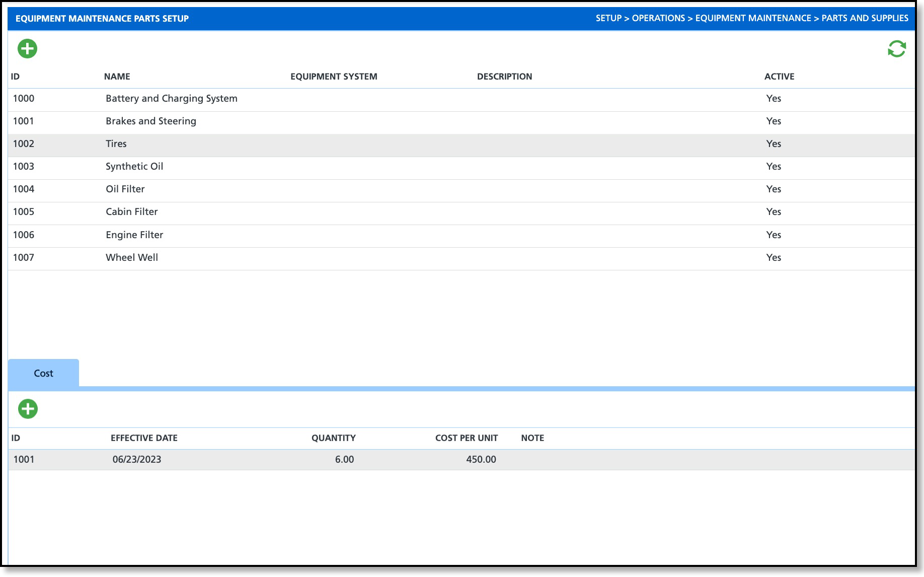Select cost entry dated 06/23/2023
This screenshot has height=577, width=924.
point(461,460)
